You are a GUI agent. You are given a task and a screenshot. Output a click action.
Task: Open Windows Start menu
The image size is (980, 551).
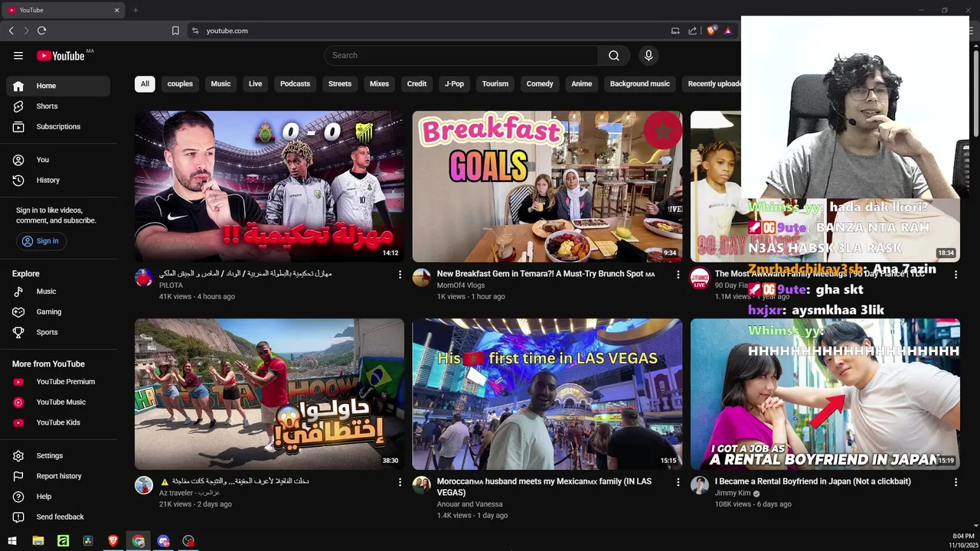coord(12,541)
